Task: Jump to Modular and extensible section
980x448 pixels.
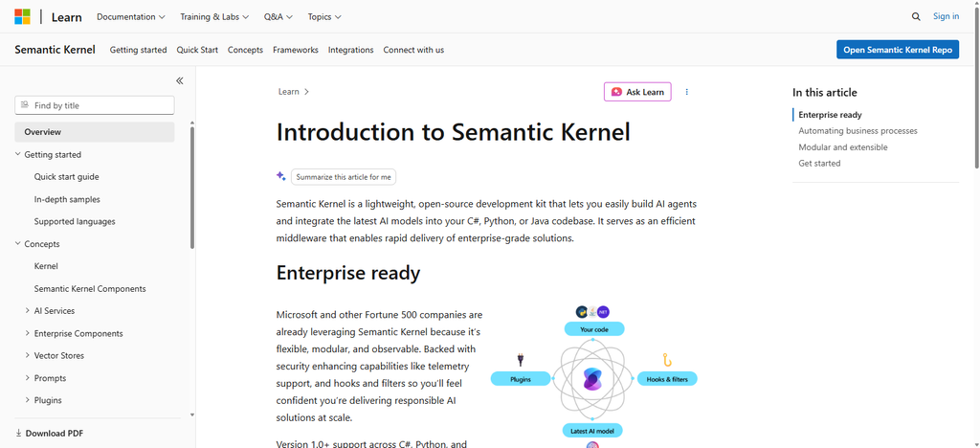Action: [842, 146]
